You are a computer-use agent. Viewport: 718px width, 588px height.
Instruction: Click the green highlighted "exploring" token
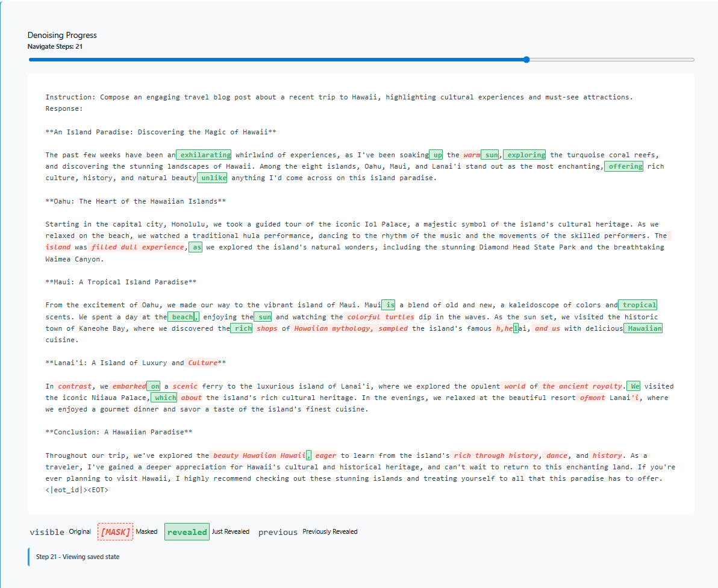pyautogui.click(x=525, y=155)
